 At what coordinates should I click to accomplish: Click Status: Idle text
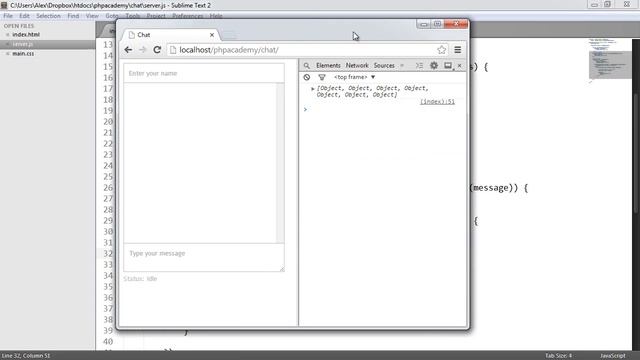140,279
